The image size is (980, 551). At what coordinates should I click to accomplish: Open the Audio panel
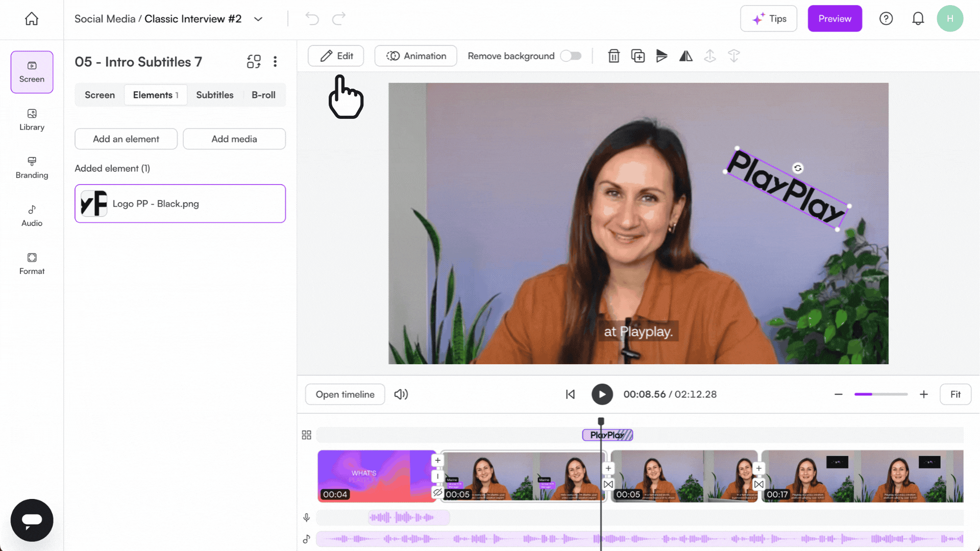(31, 215)
